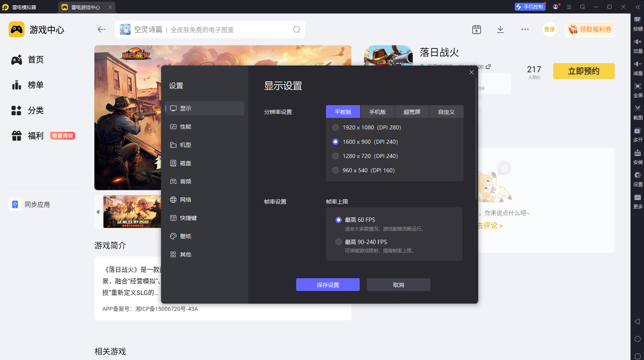Click the 取消 button
The image size is (644, 360).
[x=399, y=285]
